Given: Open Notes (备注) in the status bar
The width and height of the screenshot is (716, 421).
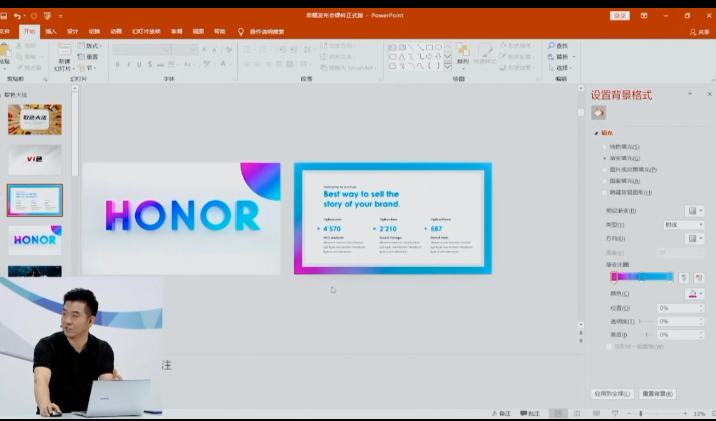Looking at the screenshot, I should 501,413.
